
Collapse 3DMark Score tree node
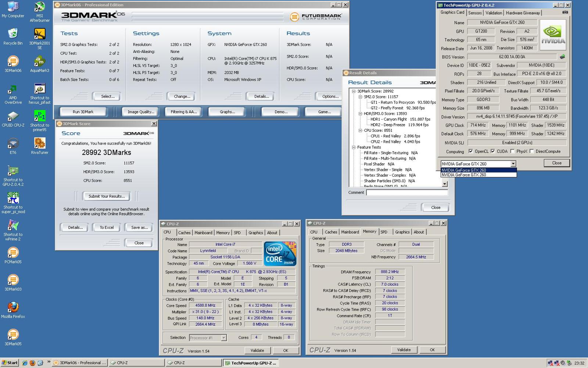pos(354,91)
